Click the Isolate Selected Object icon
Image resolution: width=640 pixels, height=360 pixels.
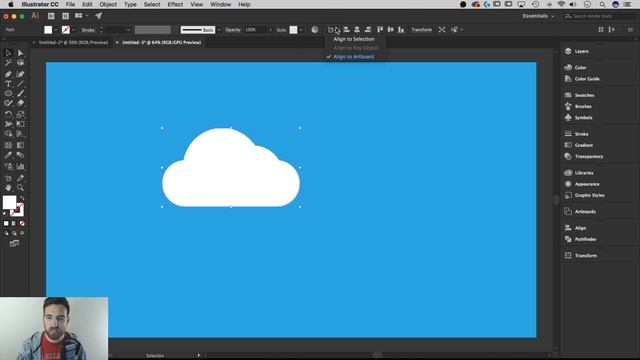coord(442,29)
